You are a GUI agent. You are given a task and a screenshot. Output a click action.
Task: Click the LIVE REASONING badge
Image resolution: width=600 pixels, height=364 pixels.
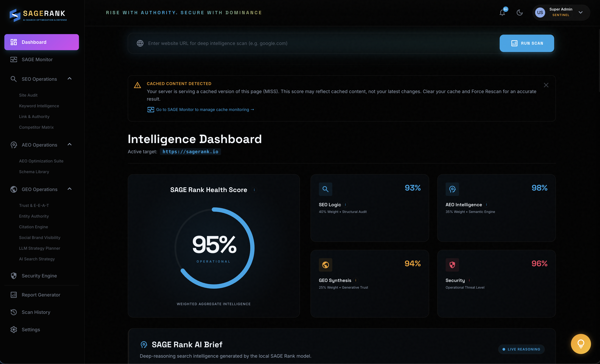(x=521, y=349)
